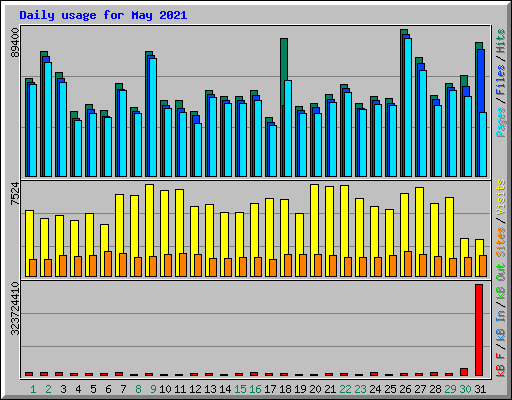
Task: Click day 21 on the x-axis
Action: pyautogui.click(x=330, y=389)
